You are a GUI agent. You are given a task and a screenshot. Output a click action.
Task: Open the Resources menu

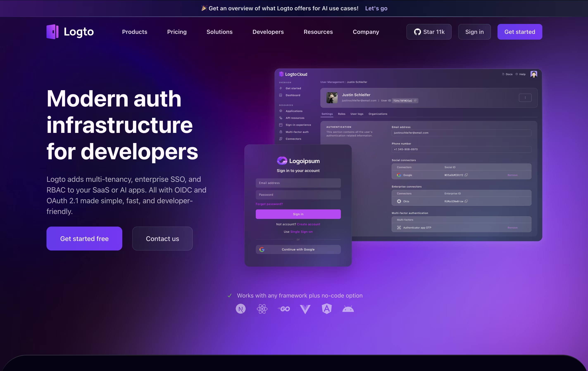(318, 32)
